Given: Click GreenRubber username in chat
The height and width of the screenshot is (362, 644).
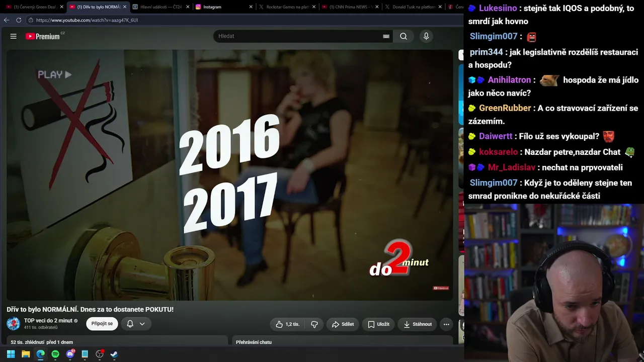Looking at the screenshot, I should click(x=505, y=108).
